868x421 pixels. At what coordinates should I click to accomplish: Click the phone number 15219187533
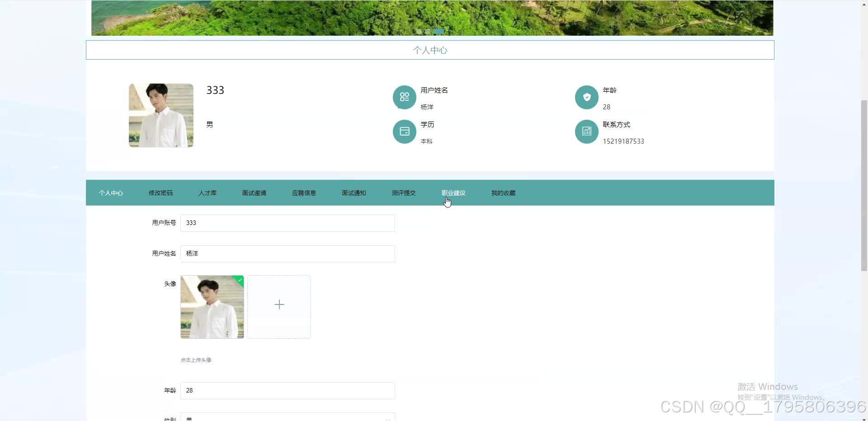click(623, 141)
